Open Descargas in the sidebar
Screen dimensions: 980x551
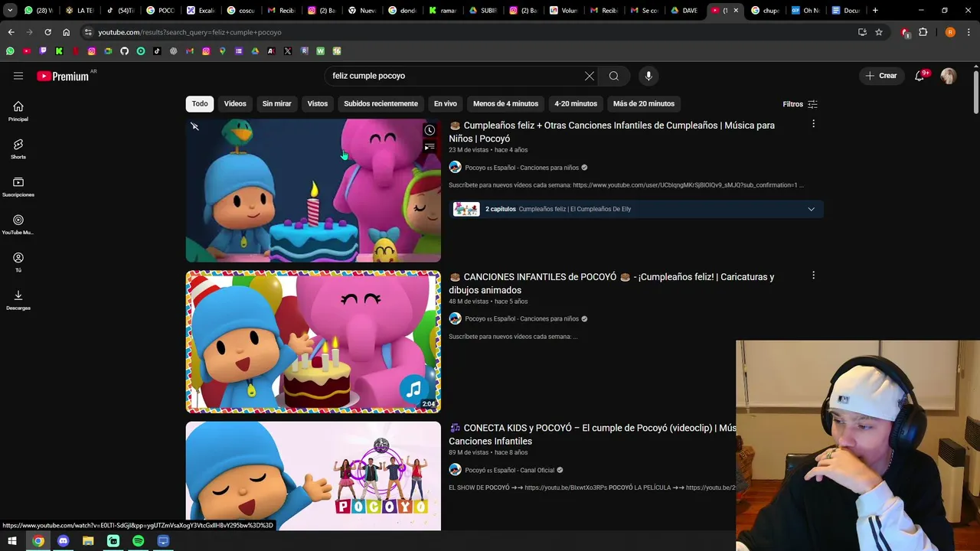[x=18, y=301]
